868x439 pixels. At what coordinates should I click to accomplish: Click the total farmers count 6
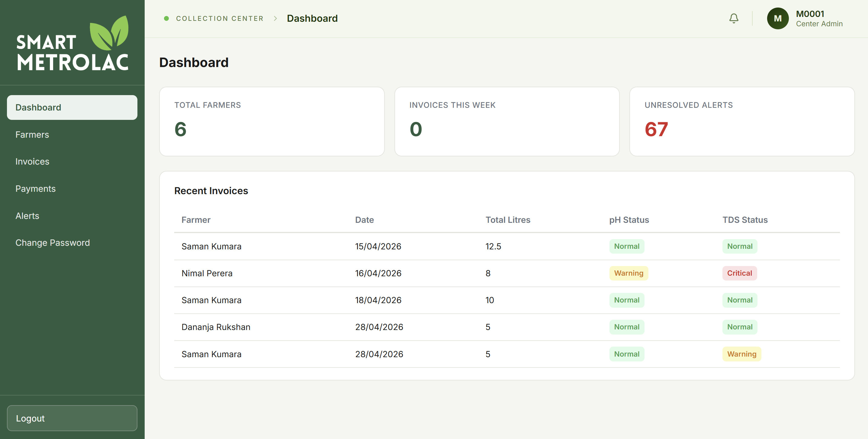[180, 130]
